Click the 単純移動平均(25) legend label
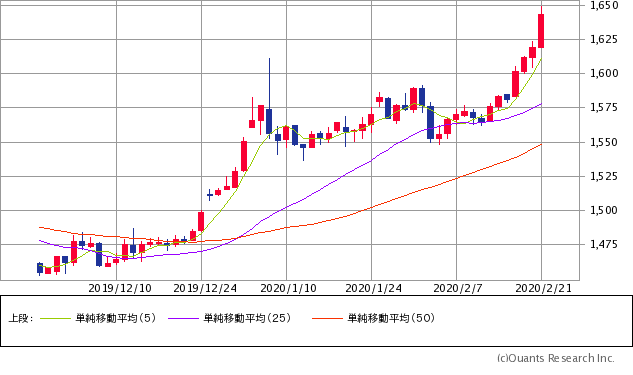The image size is (633, 375). [x=247, y=318]
